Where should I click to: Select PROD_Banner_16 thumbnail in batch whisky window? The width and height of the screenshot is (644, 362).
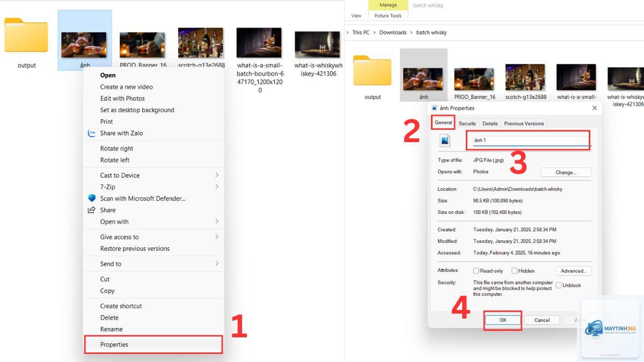[x=474, y=79]
